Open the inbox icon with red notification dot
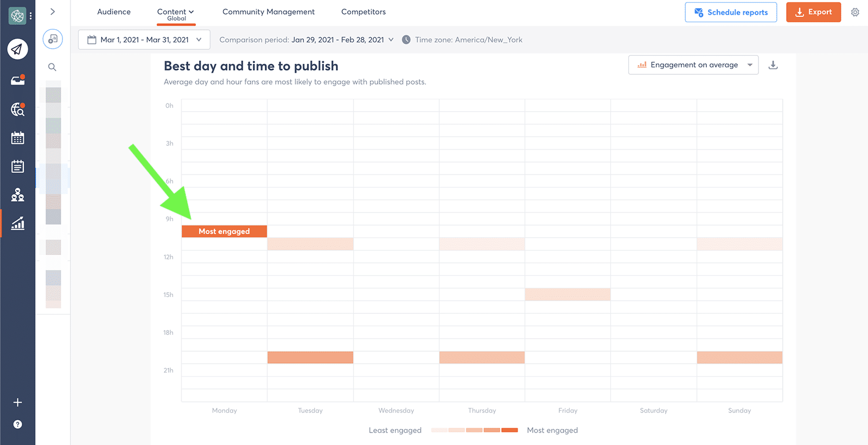 17,80
